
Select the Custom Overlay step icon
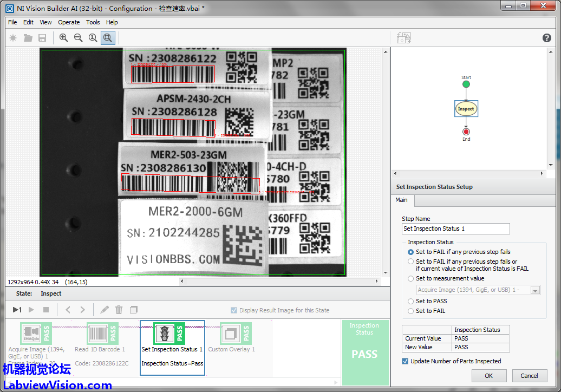tap(236, 334)
